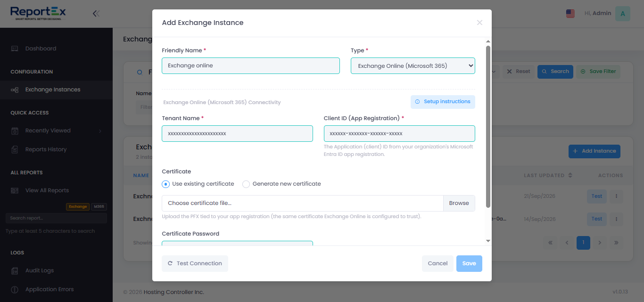644x302 pixels.
Task: Click Cancel in the dialog
Action: [x=438, y=263]
